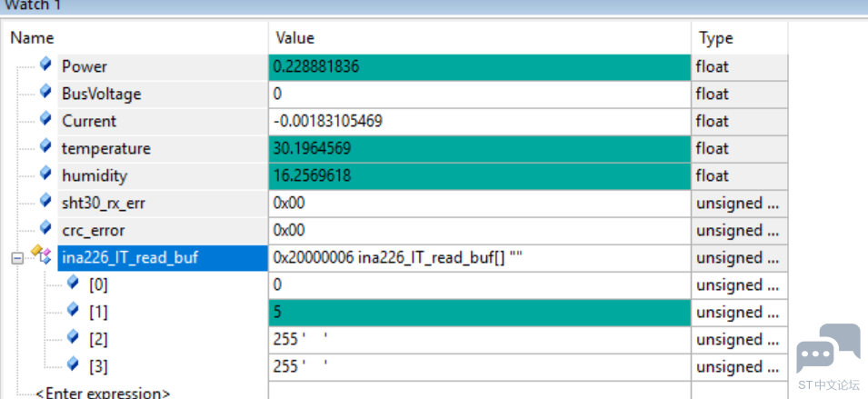868x399 pixels.
Task: Click the temperature value 30.1964569
Action: [312, 148]
